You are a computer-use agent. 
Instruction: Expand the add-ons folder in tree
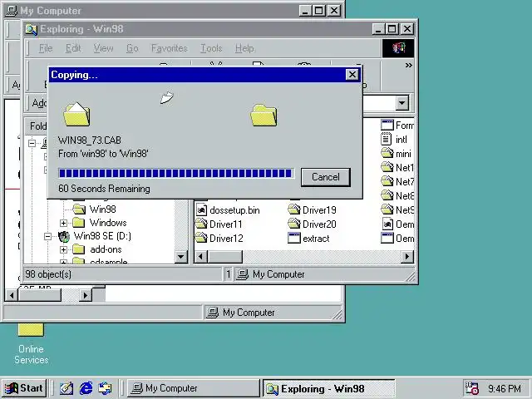point(63,250)
